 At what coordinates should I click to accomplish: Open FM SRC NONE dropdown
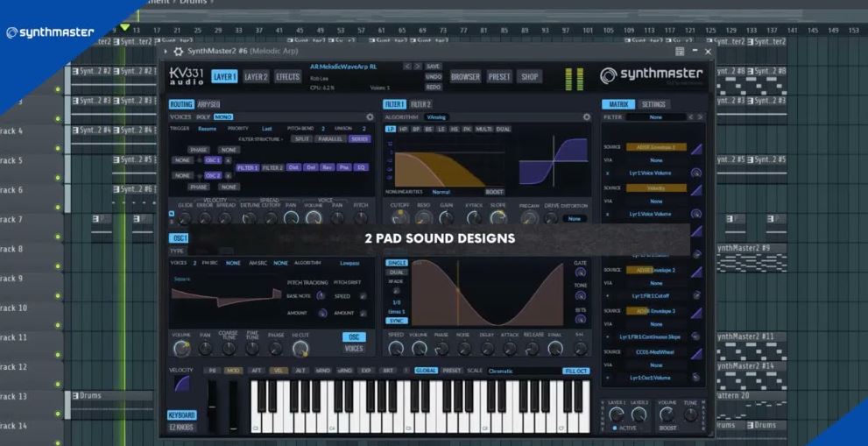click(x=233, y=263)
